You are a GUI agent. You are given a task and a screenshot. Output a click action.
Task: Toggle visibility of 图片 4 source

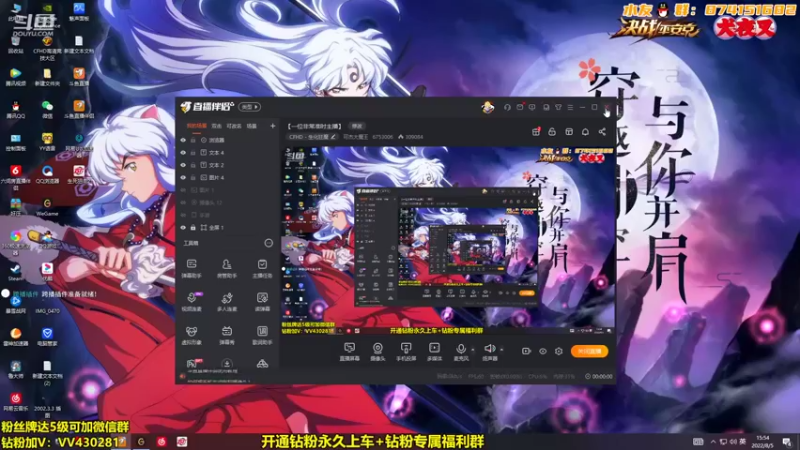click(x=183, y=178)
